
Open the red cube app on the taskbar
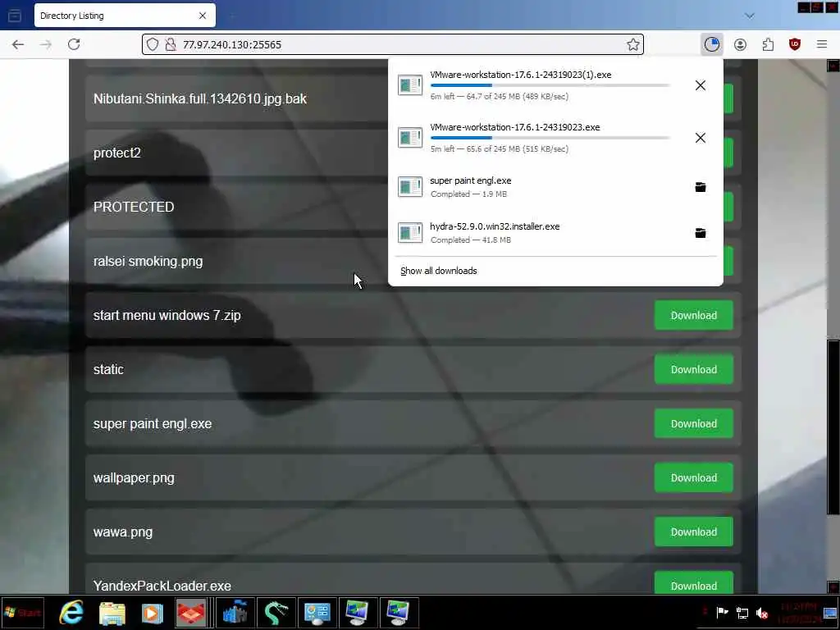(x=191, y=613)
